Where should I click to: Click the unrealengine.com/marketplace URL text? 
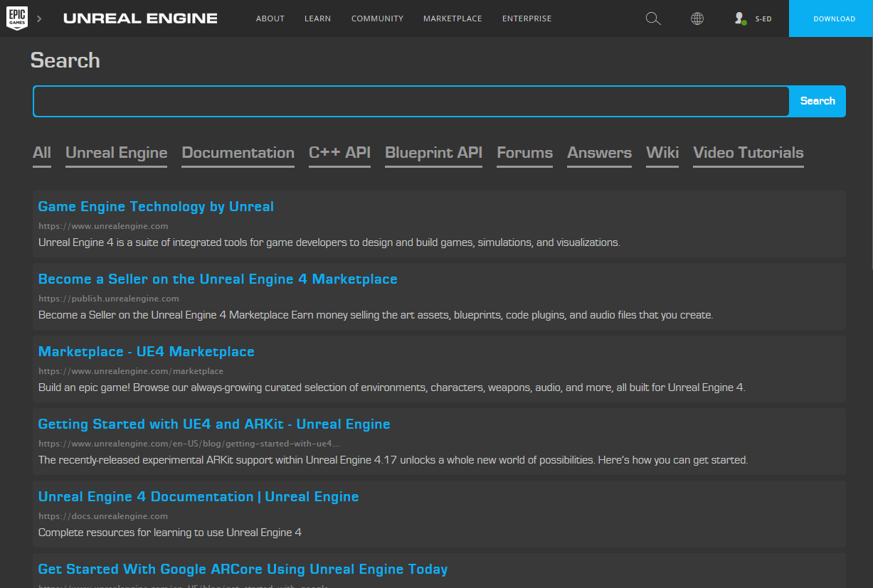pyautogui.click(x=131, y=371)
